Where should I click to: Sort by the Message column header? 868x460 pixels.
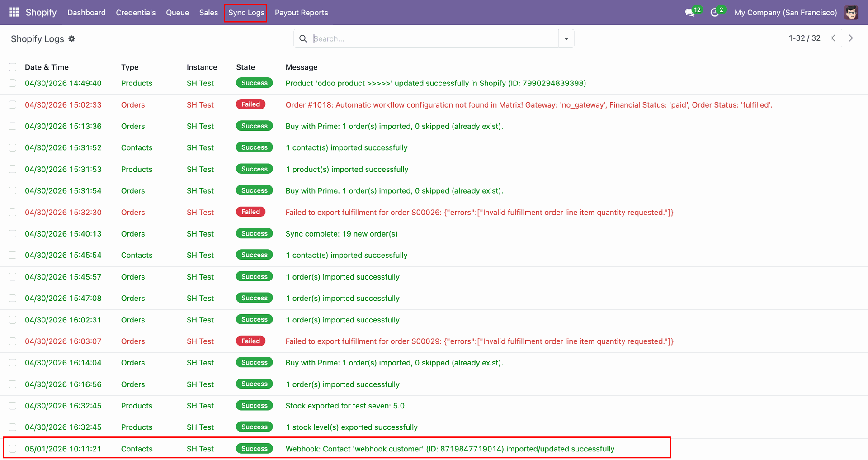click(x=302, y=67)
